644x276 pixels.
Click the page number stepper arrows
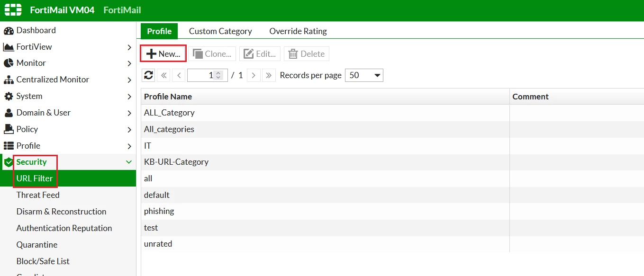(218, 75)
